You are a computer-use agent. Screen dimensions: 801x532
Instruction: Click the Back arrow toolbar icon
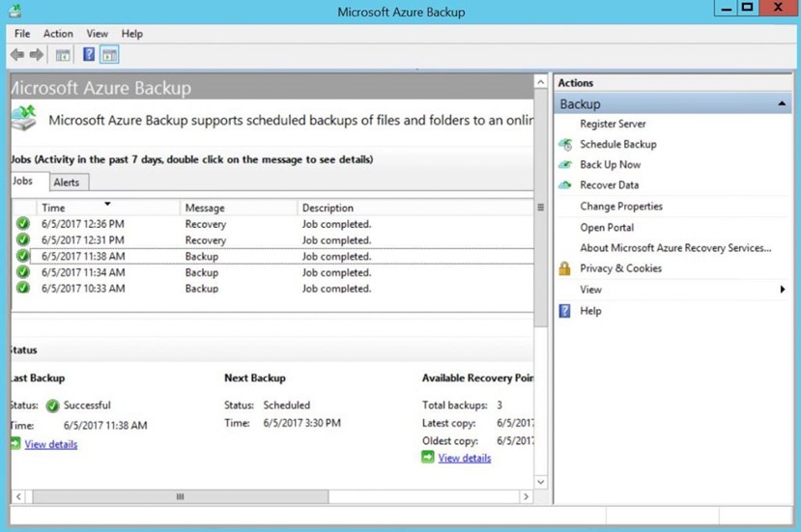(17, 55)
